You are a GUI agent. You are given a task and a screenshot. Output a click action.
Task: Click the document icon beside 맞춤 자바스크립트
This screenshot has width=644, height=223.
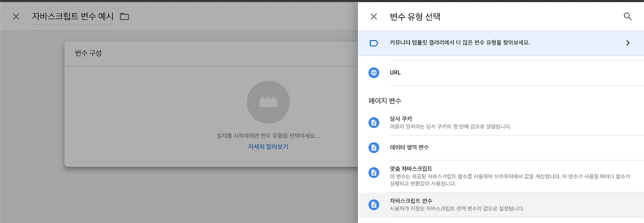tap(374, 173)
